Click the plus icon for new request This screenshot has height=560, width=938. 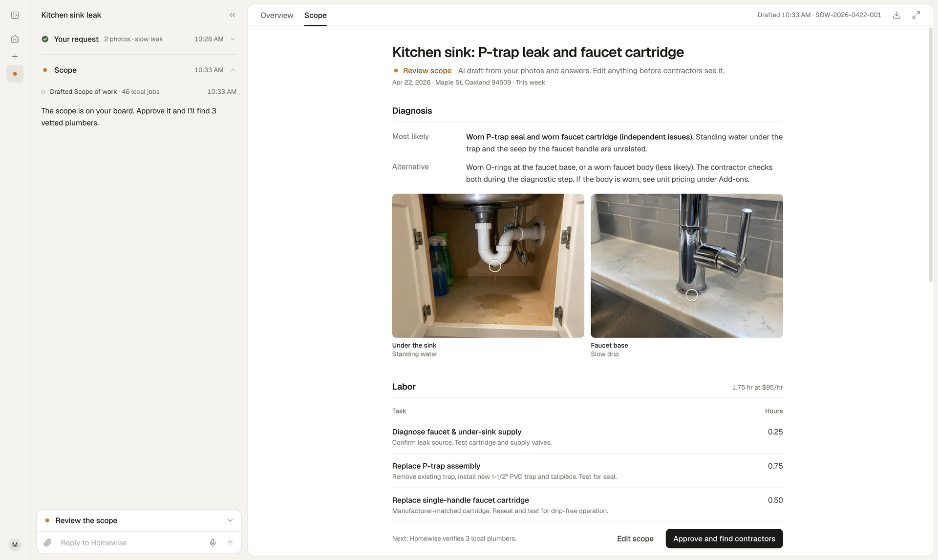(x=15, y=57)
